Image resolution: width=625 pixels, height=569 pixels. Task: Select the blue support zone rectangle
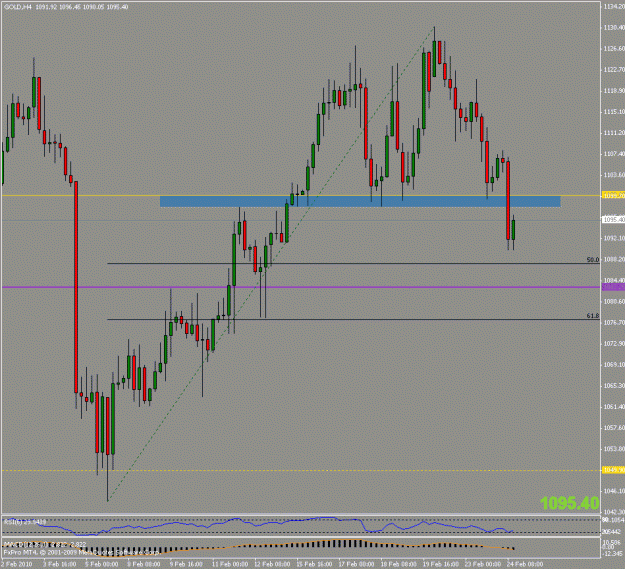coord(360,201)
